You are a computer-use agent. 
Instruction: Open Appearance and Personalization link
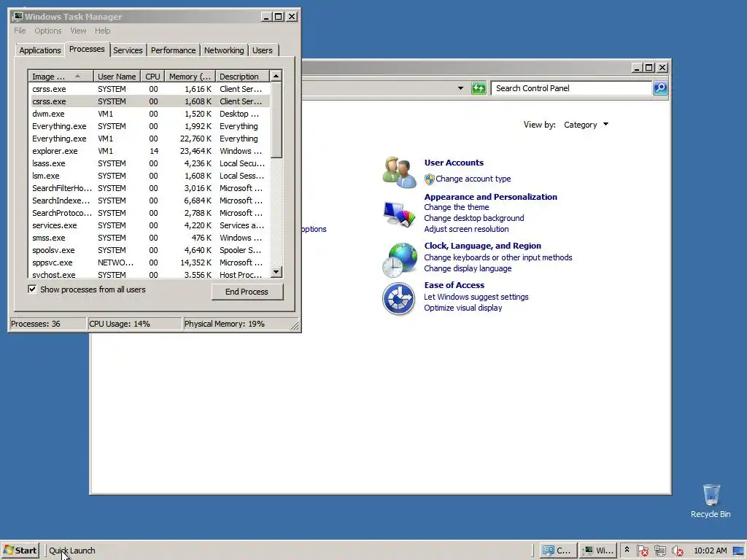[491, 197]
